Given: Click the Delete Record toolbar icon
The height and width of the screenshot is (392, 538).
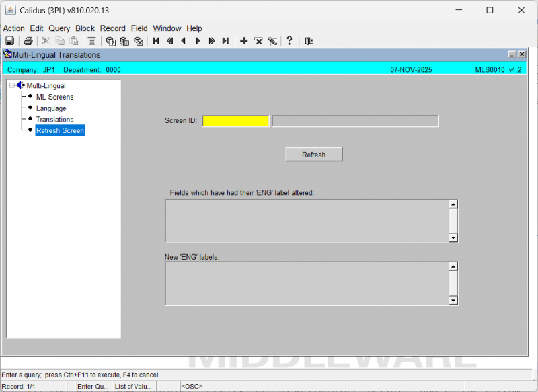Looking at the screenshot, I should click(258, 41).
